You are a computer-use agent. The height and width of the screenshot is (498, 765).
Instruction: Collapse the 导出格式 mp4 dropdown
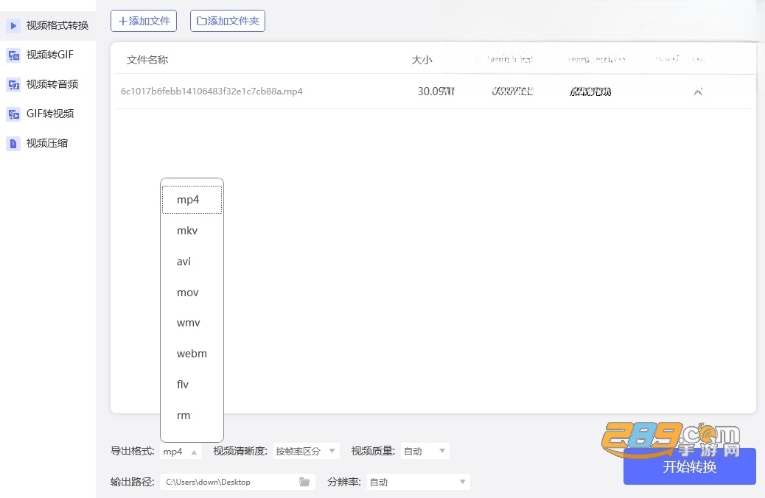(x=180, y=452)
